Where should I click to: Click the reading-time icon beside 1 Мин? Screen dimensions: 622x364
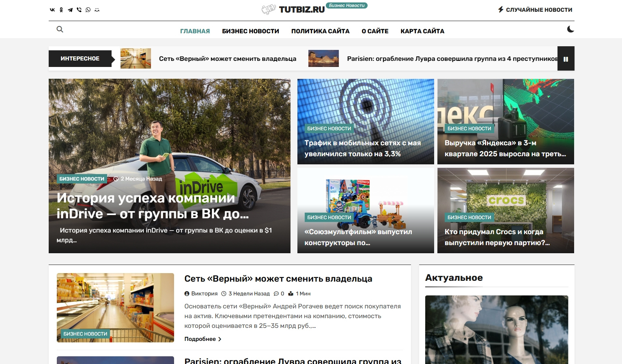(x=291, y=294)
